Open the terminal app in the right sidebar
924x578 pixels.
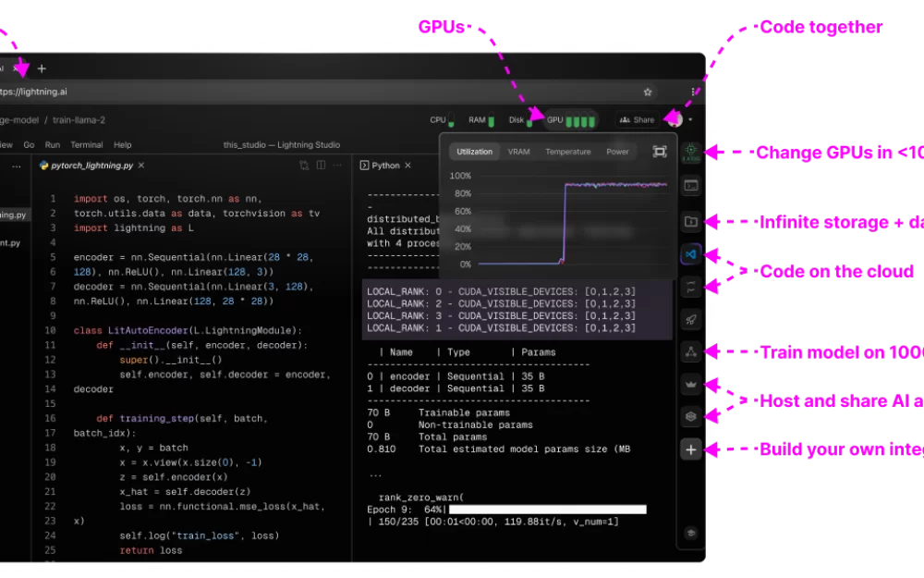(690, 187)
